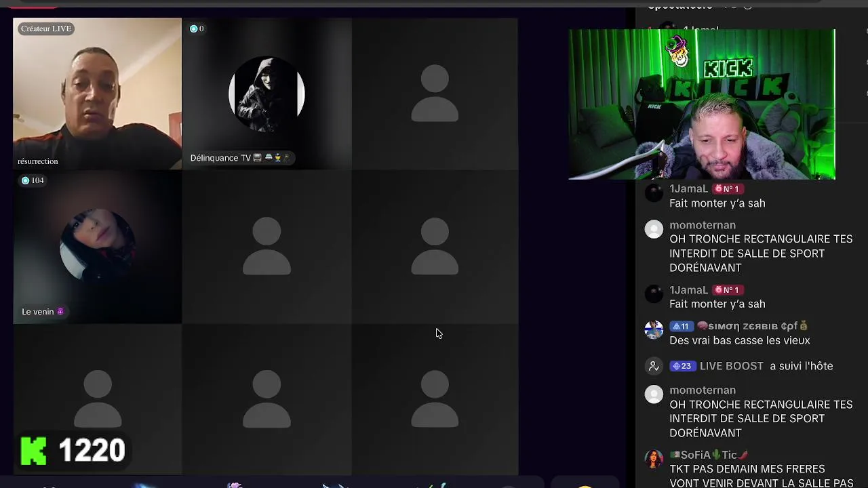Screen dimensions: 868x488
Task: Open simon zerbib's chat avatar
Action: coord(654,330)
